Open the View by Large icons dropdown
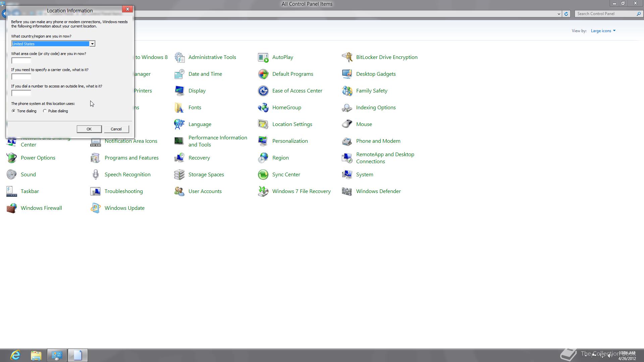The image size is (644, 362). tap(603, 31)
